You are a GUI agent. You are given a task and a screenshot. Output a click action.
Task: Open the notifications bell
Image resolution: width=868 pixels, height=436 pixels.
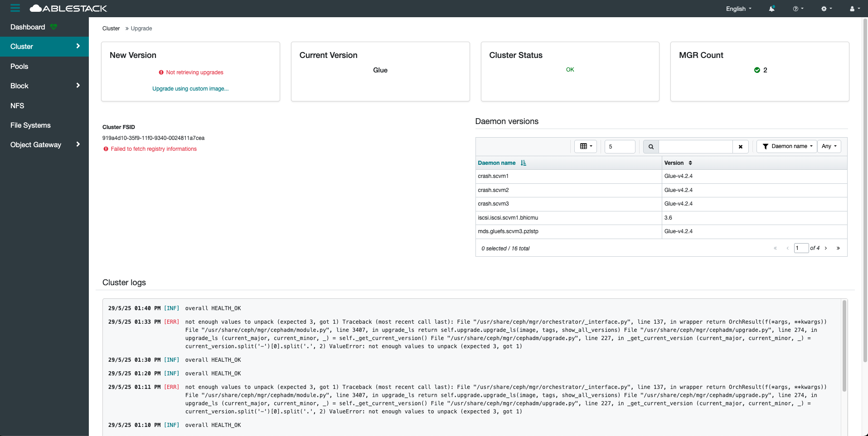[771, 9]
